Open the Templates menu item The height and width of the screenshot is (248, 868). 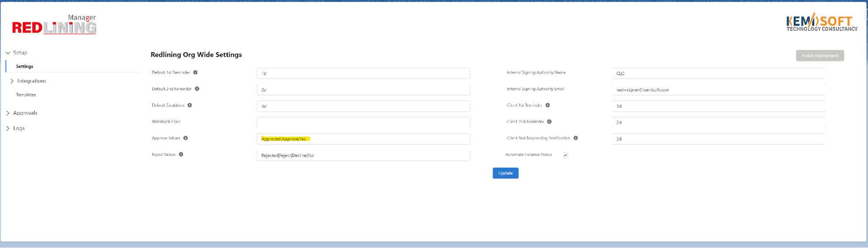(x=26, y=95)
